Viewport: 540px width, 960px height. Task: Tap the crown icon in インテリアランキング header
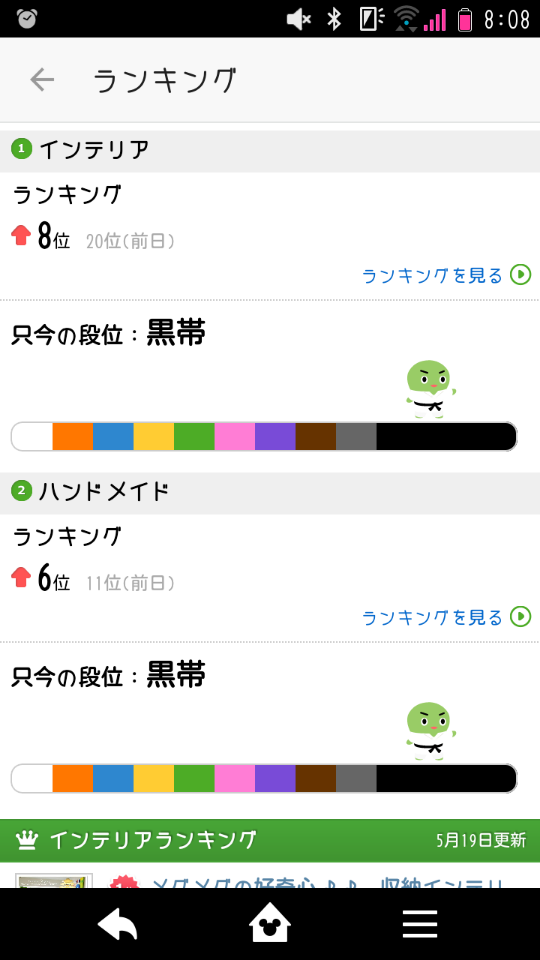[x=27, y=840]
